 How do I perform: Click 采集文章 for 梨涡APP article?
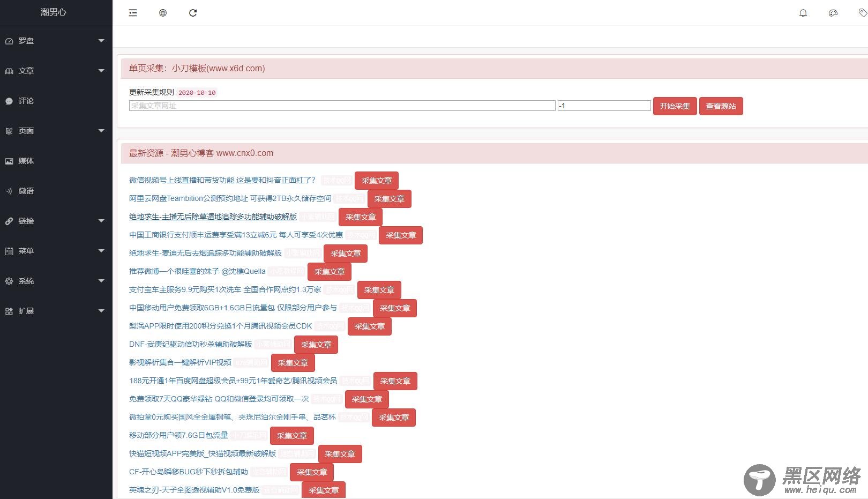370,326
